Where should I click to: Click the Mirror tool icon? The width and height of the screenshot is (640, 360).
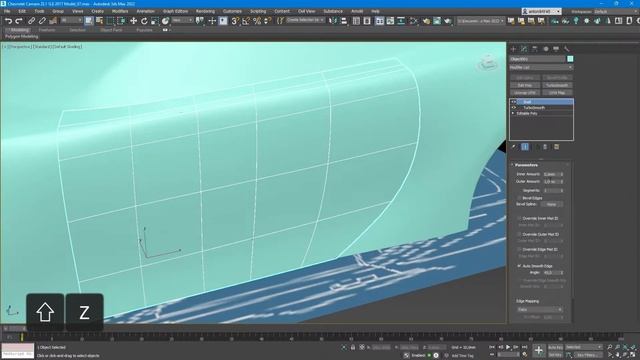[333, 21]
